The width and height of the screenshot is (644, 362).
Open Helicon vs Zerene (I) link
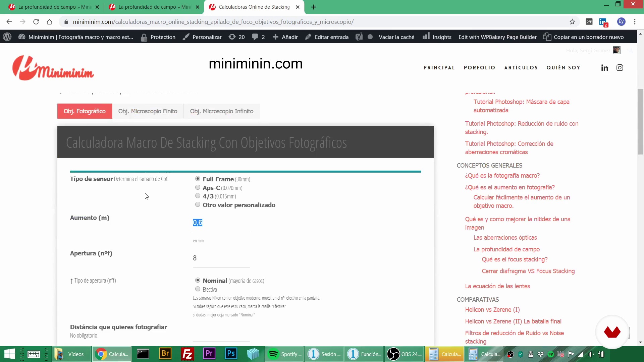(492, 310)
